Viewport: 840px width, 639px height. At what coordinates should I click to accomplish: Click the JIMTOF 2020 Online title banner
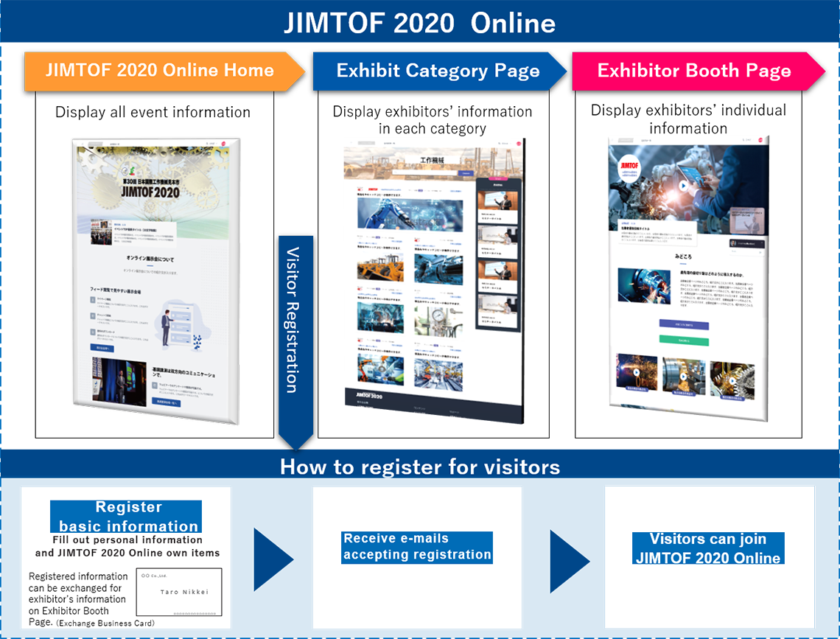[x=420, y=22]
